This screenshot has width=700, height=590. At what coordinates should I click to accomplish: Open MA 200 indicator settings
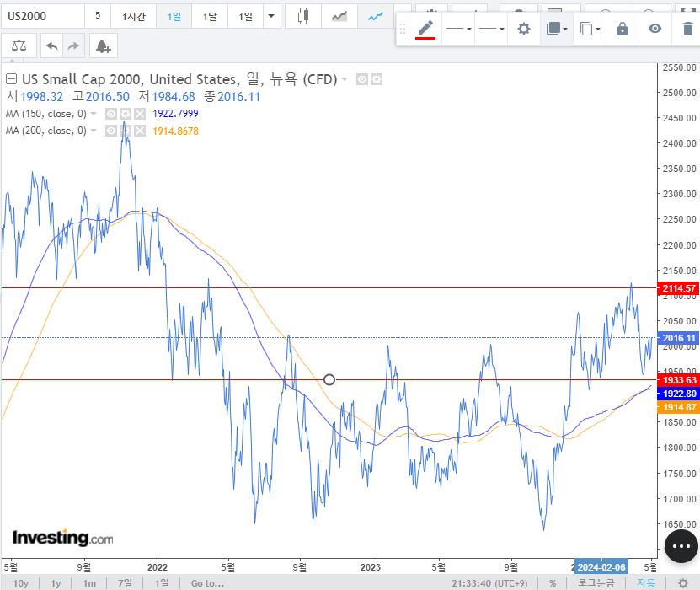126,131
